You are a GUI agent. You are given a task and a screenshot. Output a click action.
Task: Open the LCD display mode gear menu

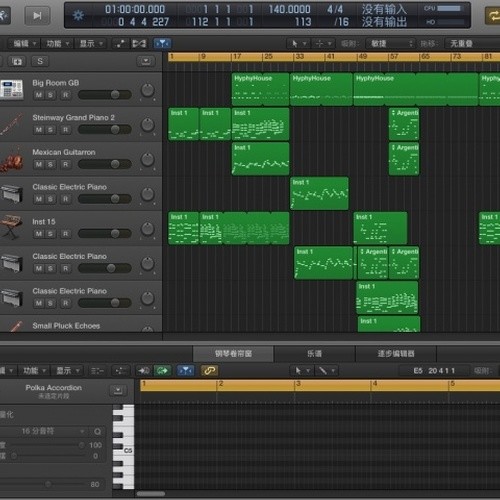click(x=78, y=15)
